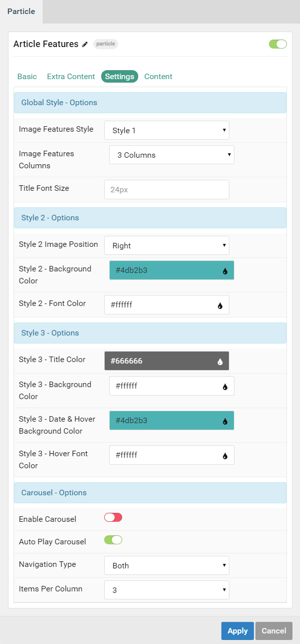Open color picker droplet for Style 2 Font Color

(x=220, y=305)
